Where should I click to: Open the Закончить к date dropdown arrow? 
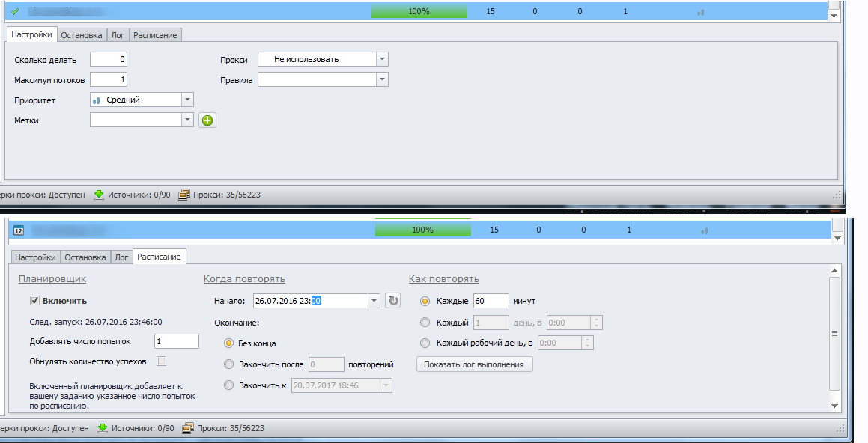(386, 385)
